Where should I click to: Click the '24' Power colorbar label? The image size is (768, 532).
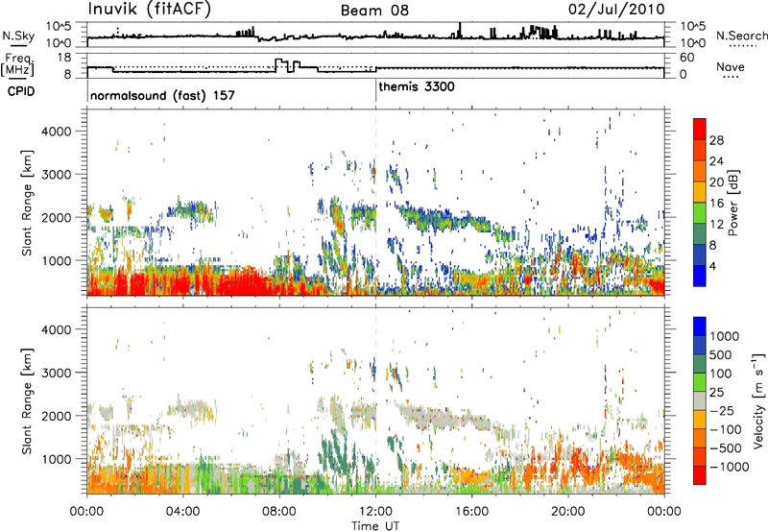(x=716, y=161)
